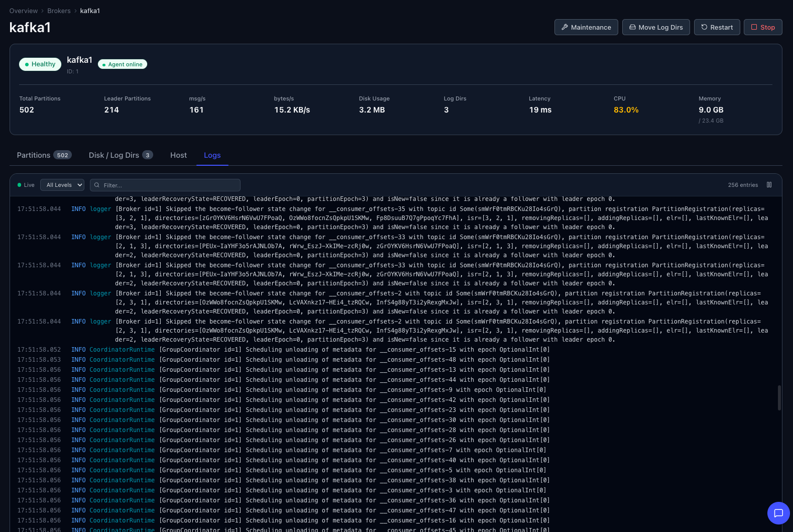The width and height of the screenshot is (793, 532).
Task: Click the Latency value 19 ms
Action: pyautogui.click(x=540, y=110)
